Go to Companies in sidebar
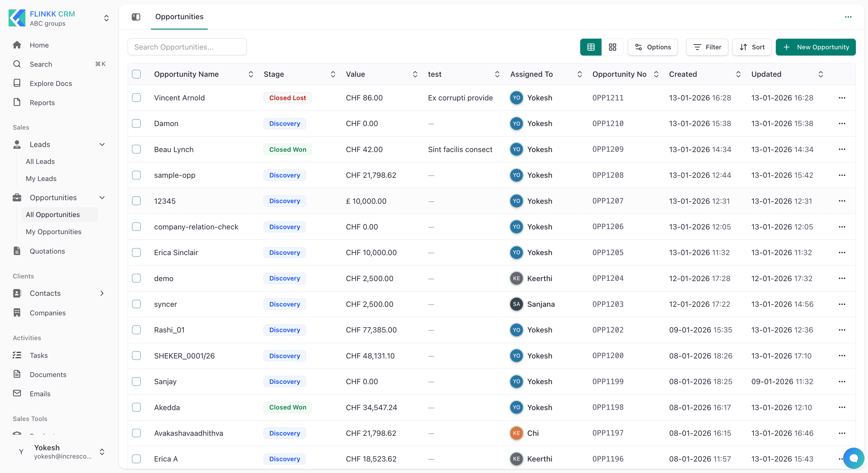Image resolution: width=868 pixels, height=473 pixels. [x=48, y=313]
